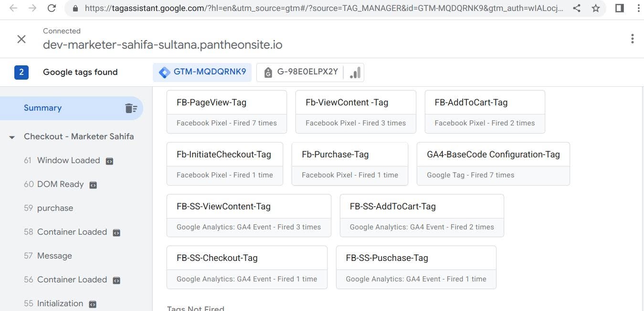Click the Tags Not Fired heading
Viewport: 644px width, 311px height.
tap(196, 308)
